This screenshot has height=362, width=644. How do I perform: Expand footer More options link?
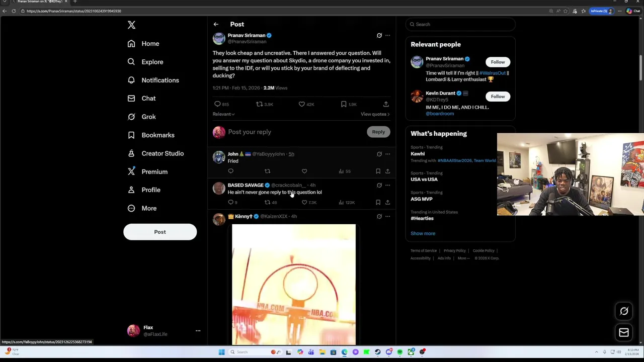coord(463,258)
